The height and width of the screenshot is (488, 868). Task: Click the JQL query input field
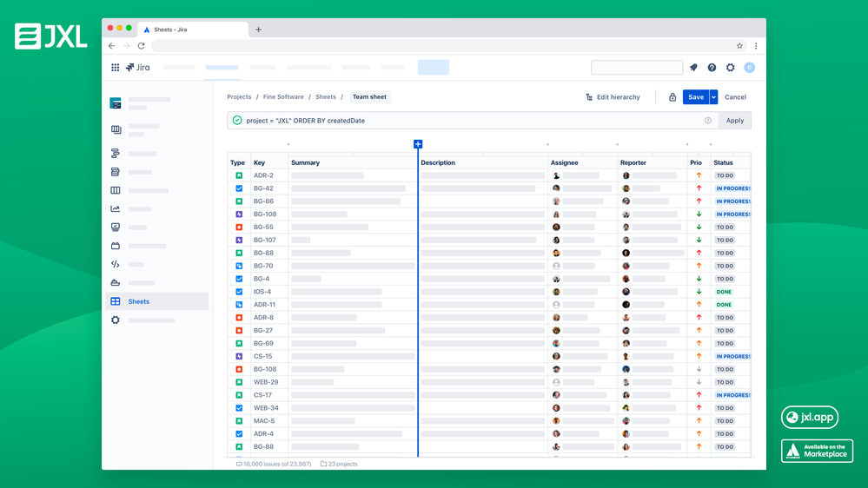coord(473,121)
